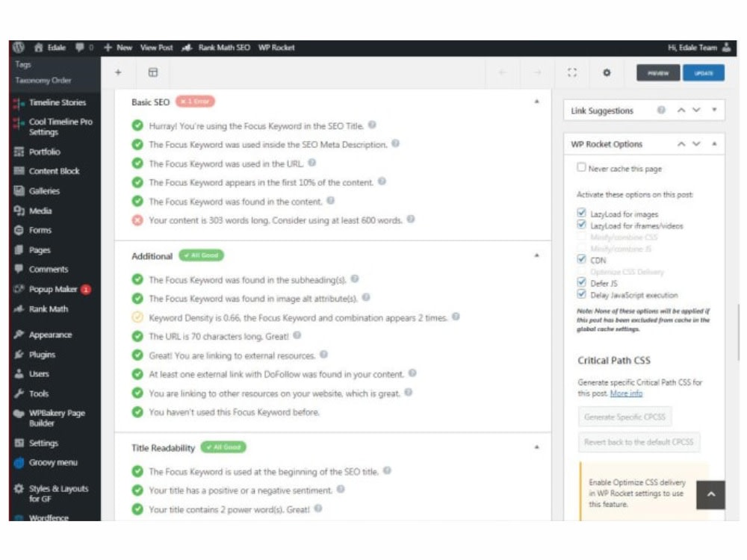Click the Media sidebar icon
Viewport: 747px width, 560px height.
(19, 211)
